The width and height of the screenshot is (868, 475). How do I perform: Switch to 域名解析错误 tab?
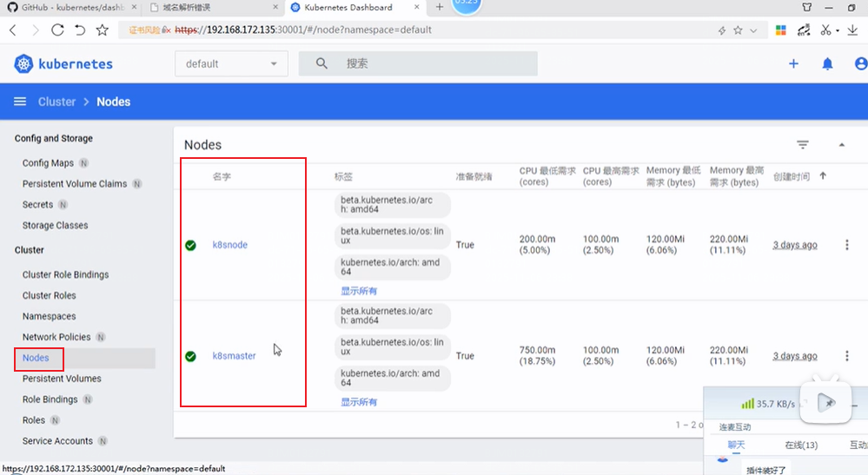(x=213, y=7)
